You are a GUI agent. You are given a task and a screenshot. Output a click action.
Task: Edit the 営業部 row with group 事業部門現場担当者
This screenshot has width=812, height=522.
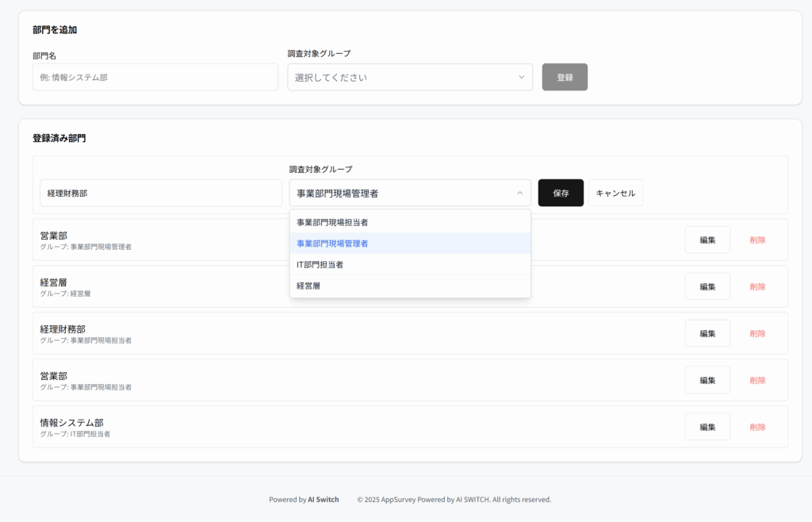(x=707, y=380)
